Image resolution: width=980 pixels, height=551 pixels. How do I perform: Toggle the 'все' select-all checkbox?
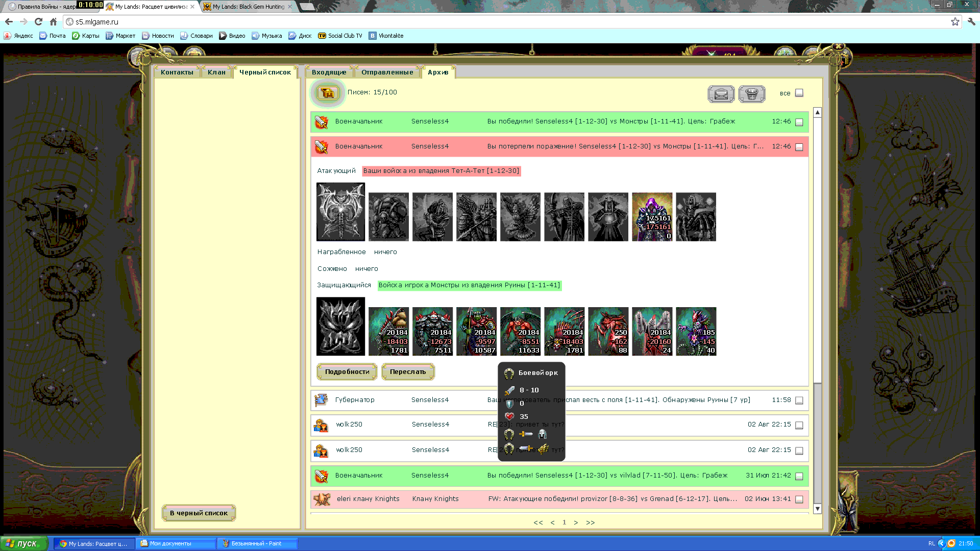[799, 93]
